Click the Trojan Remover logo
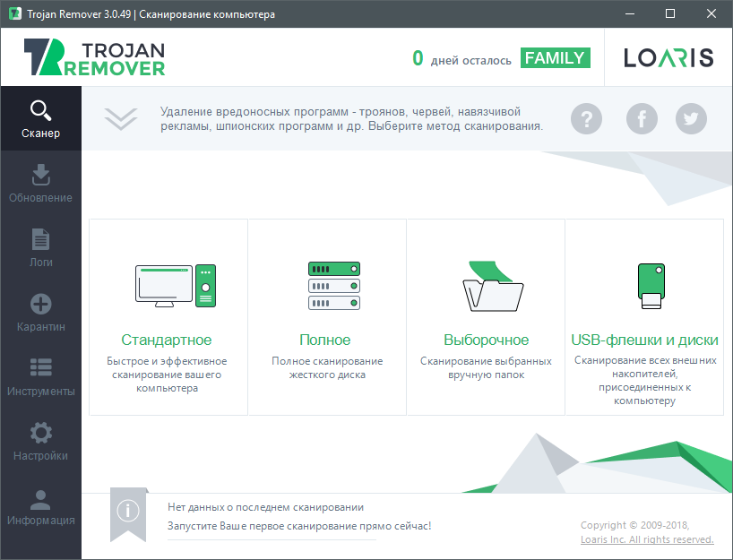The height and width of the screenshot is (560, 733). point(94,57)
